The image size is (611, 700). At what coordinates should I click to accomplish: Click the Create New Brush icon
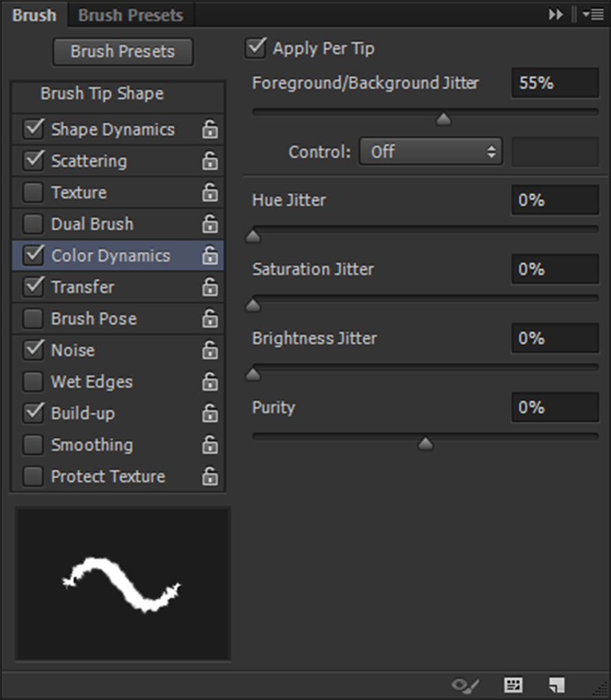pos(557,685)
